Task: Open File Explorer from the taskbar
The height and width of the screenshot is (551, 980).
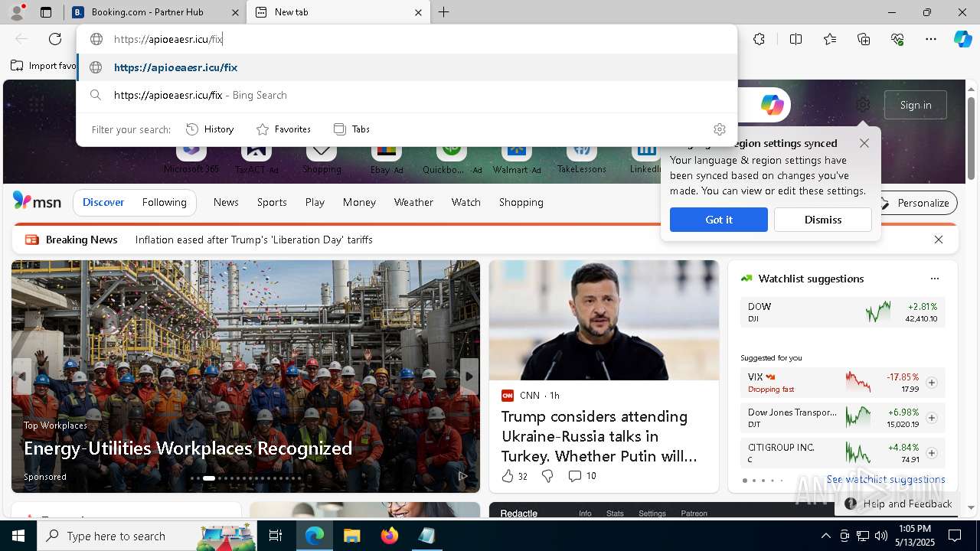Action: click(351, 536)
